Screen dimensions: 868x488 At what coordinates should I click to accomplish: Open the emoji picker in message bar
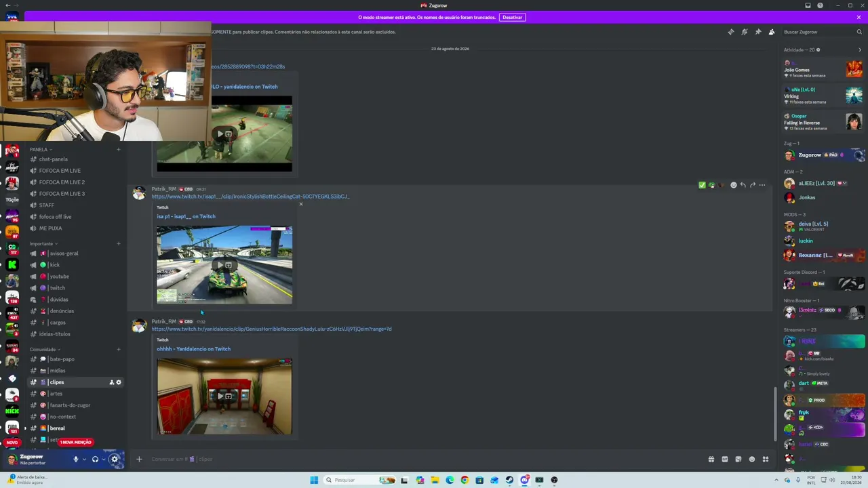[752, 459]
